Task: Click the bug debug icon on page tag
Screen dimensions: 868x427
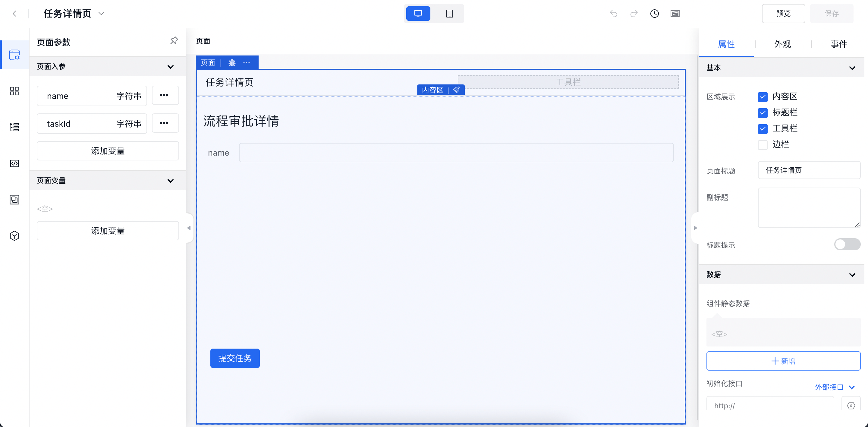Action: point(232,63)
